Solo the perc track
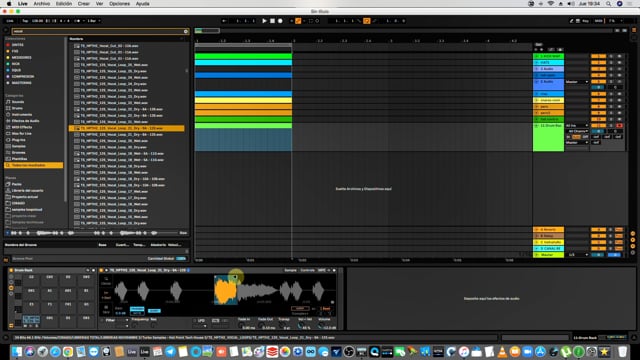 coord(611,107)
